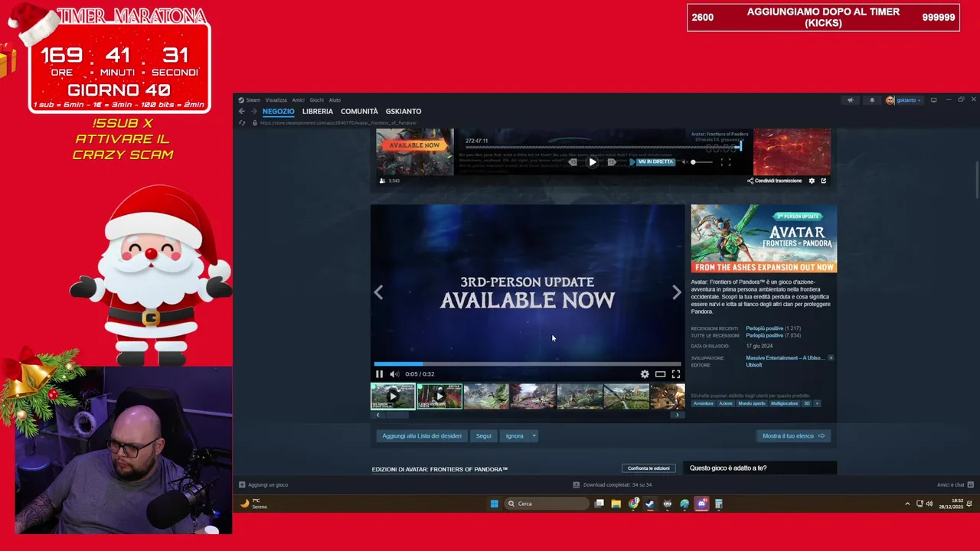Click the Windows Cerca search box
The height and width of the screenshot is (551, 980).
click(x=547, y=504)
